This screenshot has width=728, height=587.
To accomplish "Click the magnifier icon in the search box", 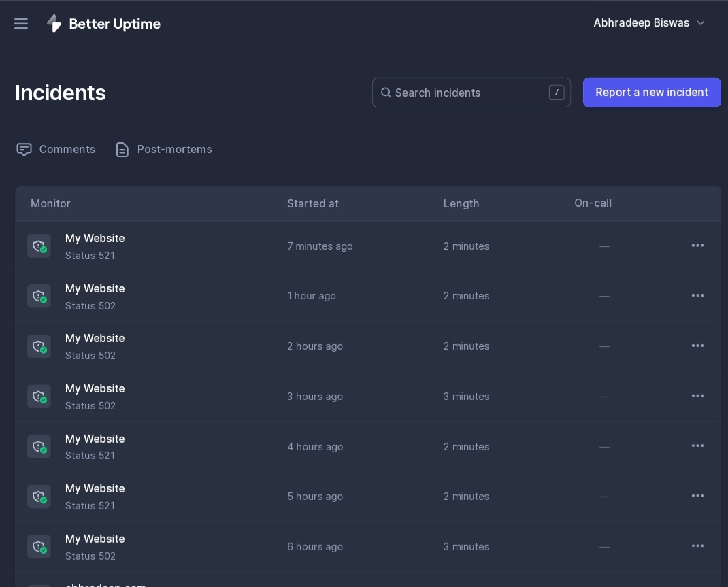I will click(386, 93).
